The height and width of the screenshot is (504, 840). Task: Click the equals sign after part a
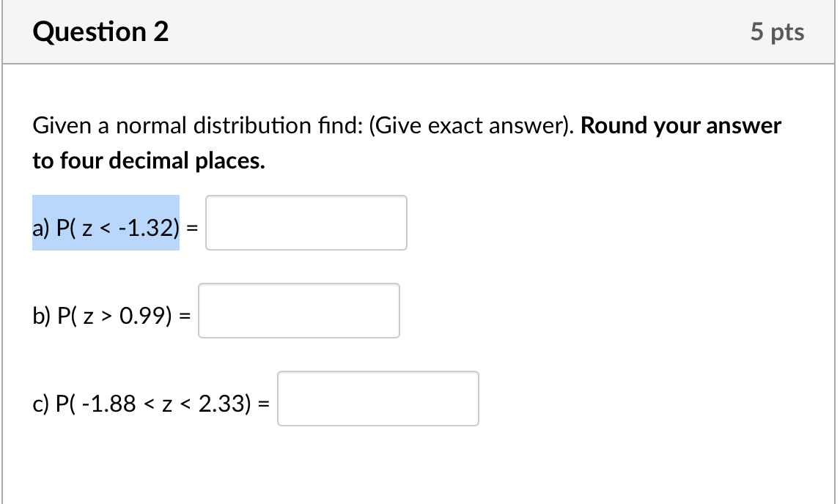click(x=193, y=225)
